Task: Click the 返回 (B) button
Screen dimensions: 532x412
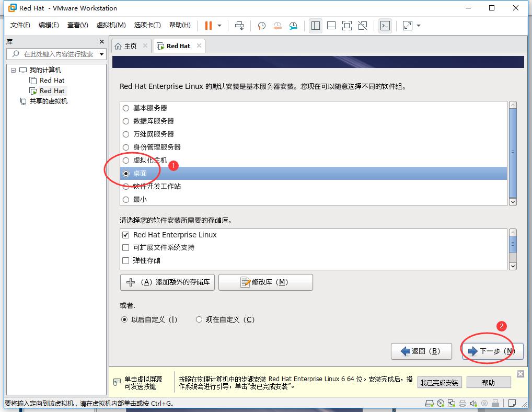Action: 421,351
